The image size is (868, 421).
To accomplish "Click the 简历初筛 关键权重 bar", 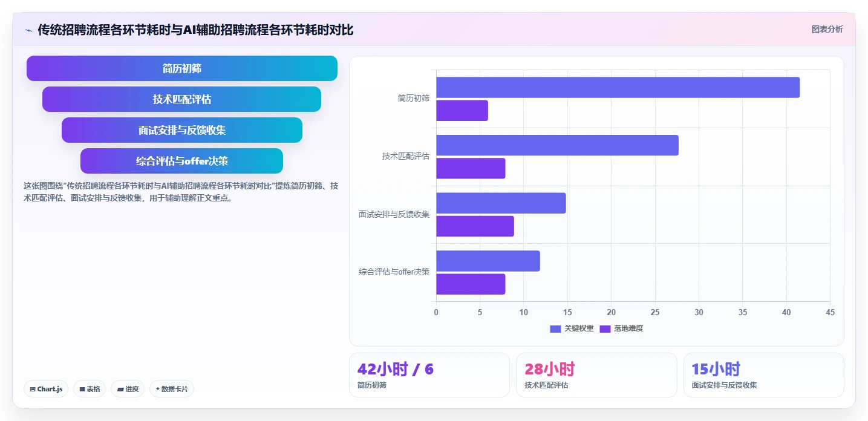I will click(618, 87).
